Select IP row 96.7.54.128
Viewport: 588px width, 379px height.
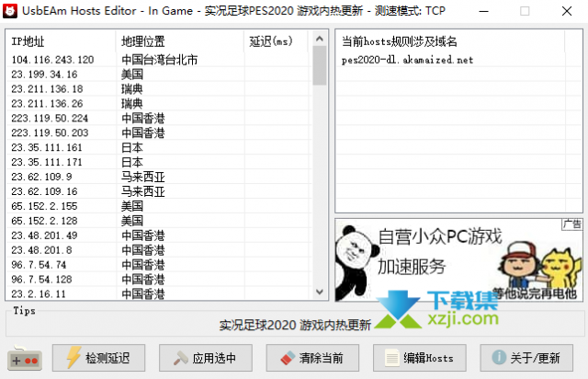(x=159, y=280)
